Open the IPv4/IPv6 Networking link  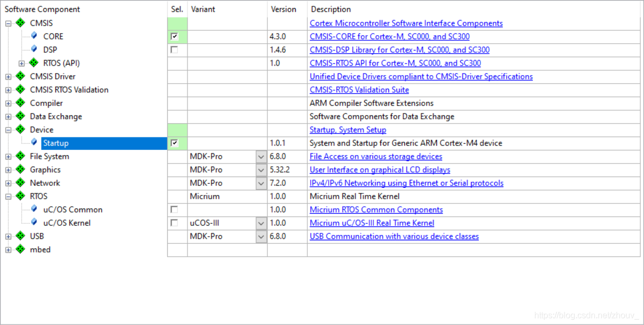coord(406,183)
